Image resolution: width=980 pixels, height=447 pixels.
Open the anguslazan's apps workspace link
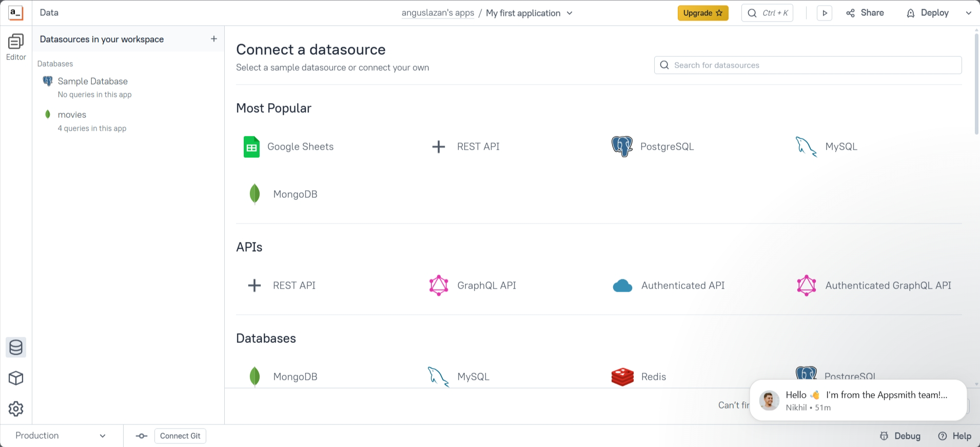(438, 13)
